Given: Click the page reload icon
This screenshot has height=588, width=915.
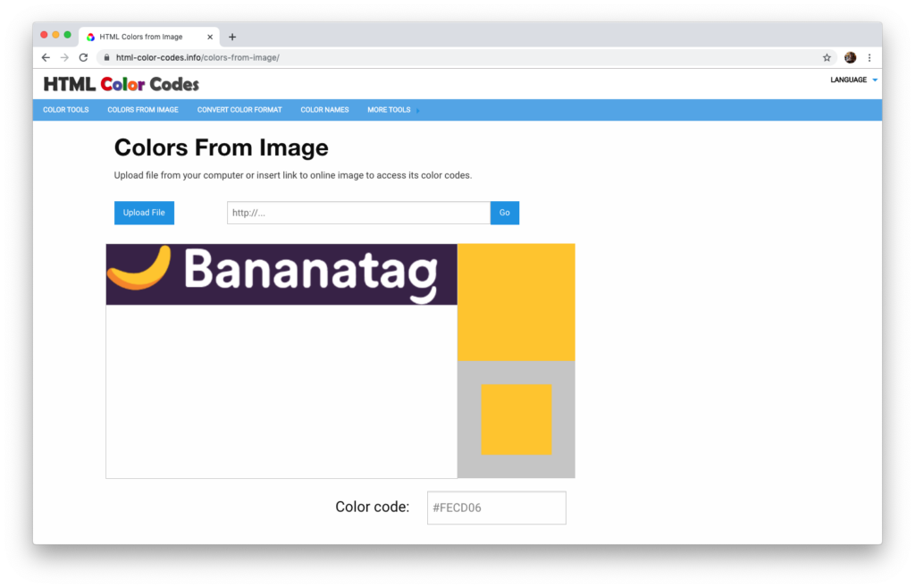Looking at the screenshot, I should 83,56.
